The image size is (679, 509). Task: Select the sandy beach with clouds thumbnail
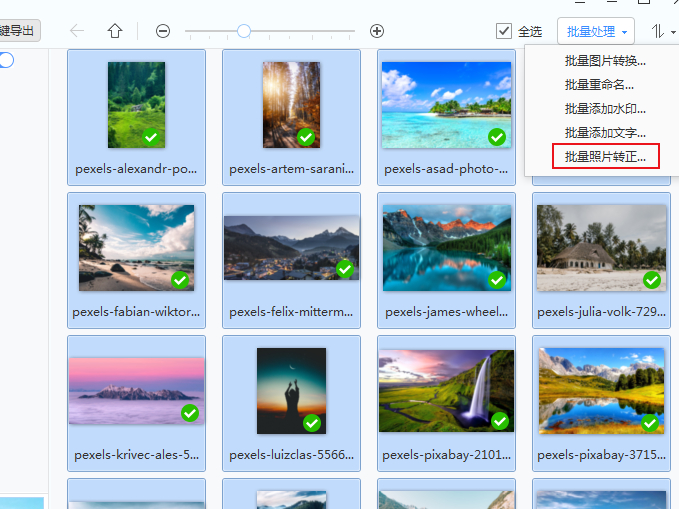136,248
